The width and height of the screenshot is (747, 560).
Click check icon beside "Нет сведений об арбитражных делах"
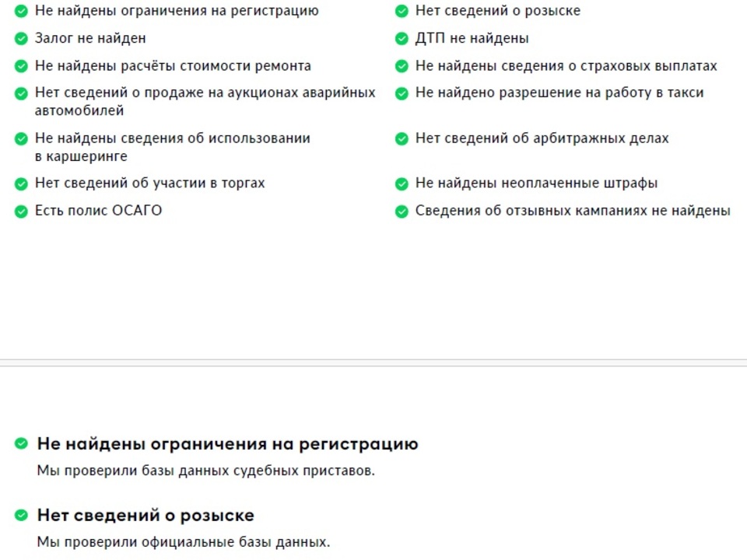coord(402,138)
